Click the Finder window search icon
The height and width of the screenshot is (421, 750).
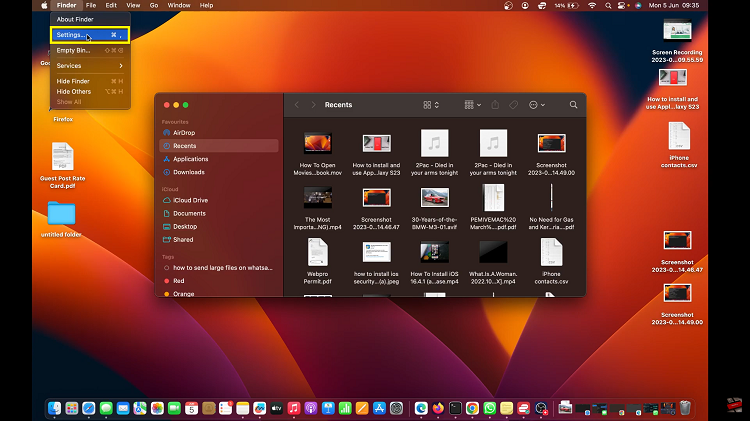(x=573, y=105)
